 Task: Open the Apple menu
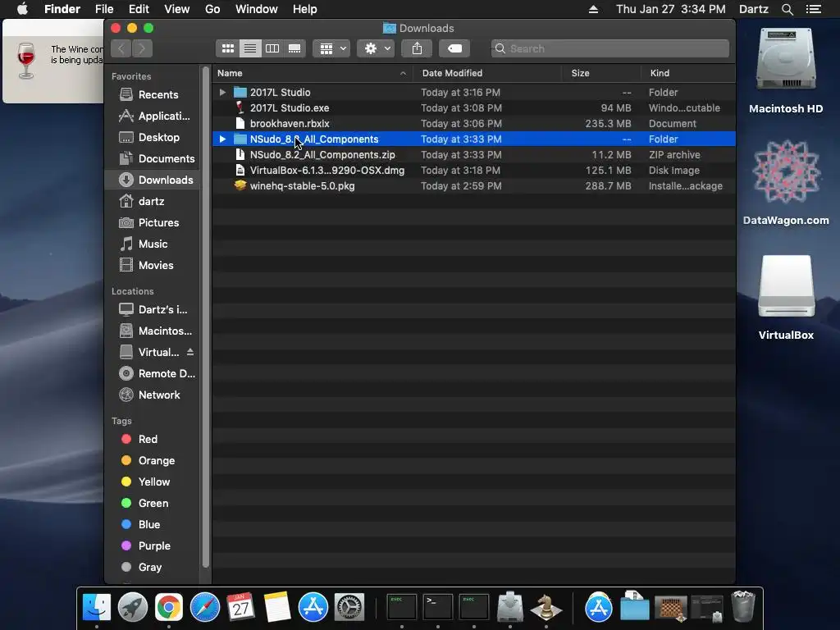coord(22,9)
